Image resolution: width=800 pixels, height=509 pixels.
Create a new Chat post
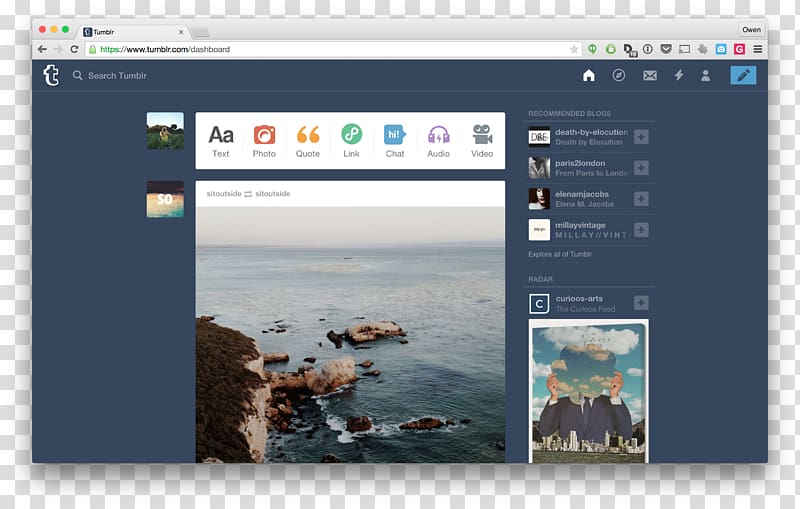(x=395, y=141)
